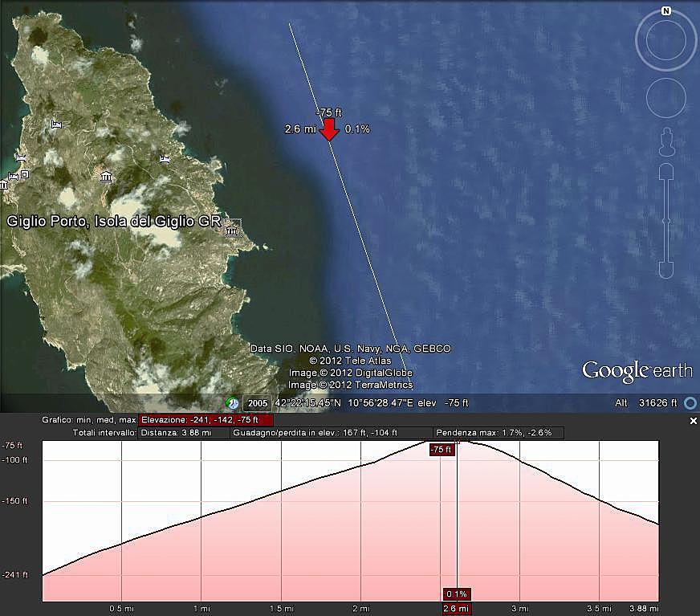
Task: Click the Look joystick compass ring
Action: pyautogui.click(x=665, y=42)
